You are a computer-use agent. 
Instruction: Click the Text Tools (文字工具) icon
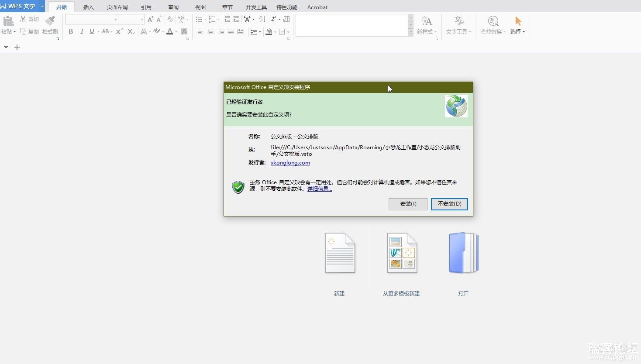click(458, 21)
